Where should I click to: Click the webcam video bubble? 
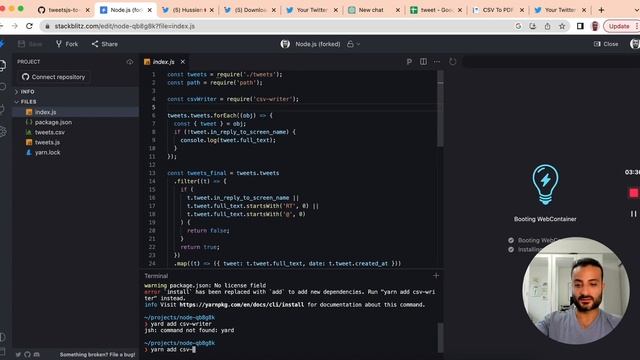click(576, 290)
